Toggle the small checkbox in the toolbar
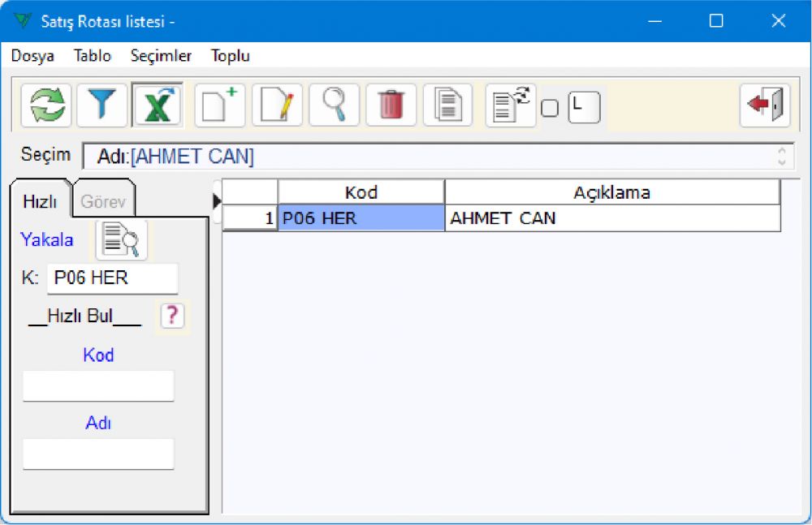The width and height of the screenshot is (812, 525). click(x=550, y=108)
